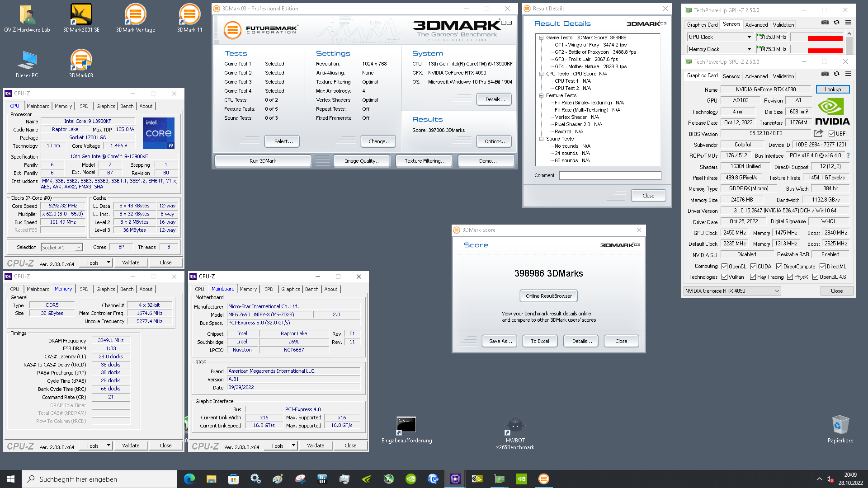Screen dimensions: 868x488
Task: Select the Dieser PC desktop icon
Action: (x=27, y=64)
